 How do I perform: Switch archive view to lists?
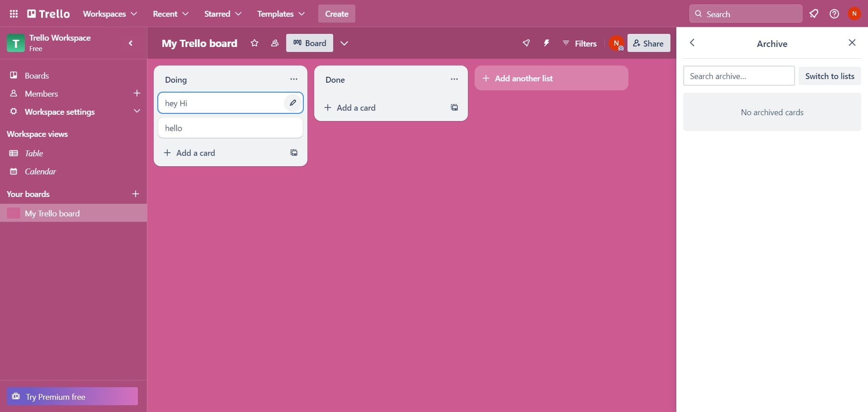click(x=830, y=76)
